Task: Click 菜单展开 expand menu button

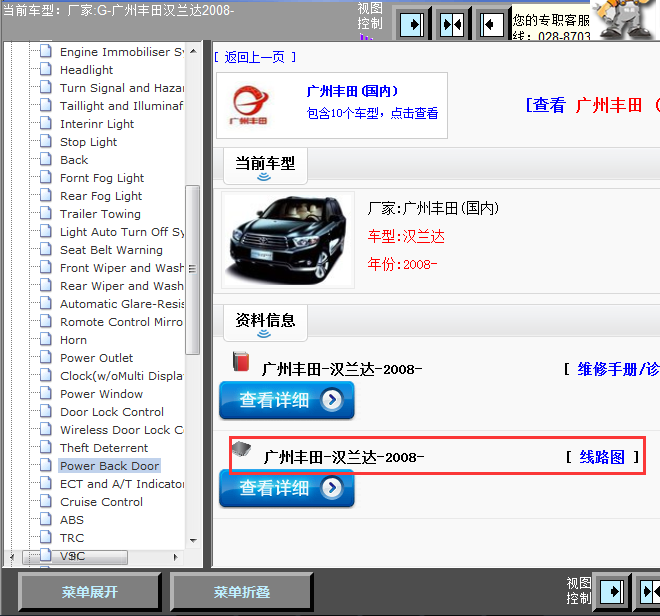Action: (x=90, y=592)
